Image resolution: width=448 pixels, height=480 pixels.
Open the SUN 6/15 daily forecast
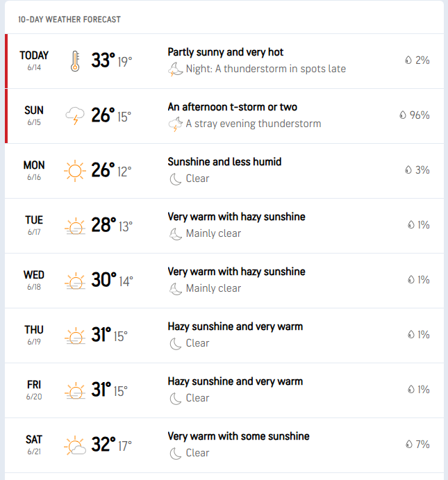pyautogui.click(x=224, y=116)
